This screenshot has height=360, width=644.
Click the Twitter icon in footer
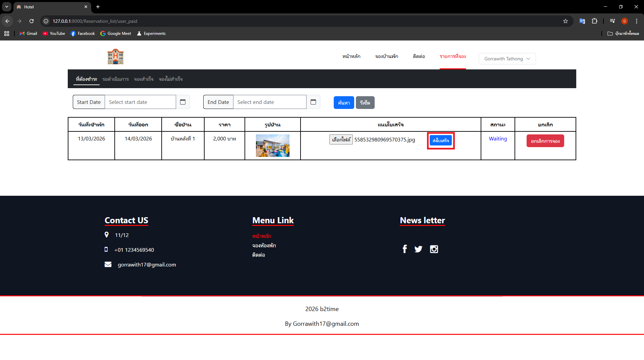click(x=418, y=249)
